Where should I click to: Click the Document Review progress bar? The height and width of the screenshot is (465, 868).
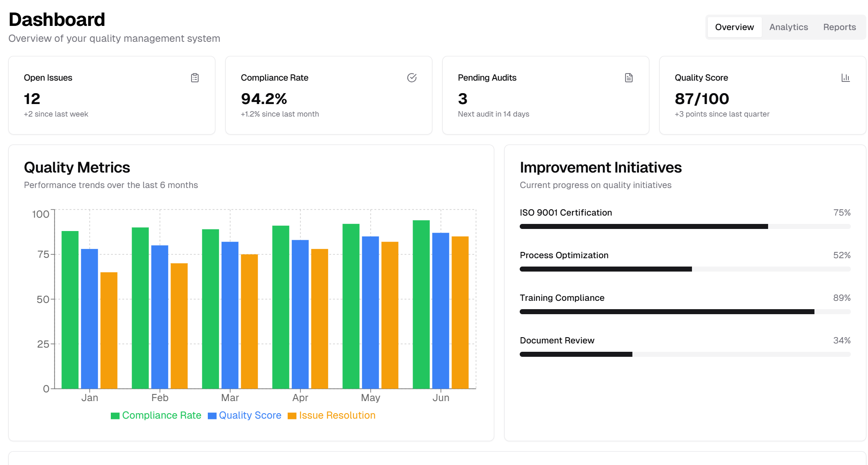[685, 354]
